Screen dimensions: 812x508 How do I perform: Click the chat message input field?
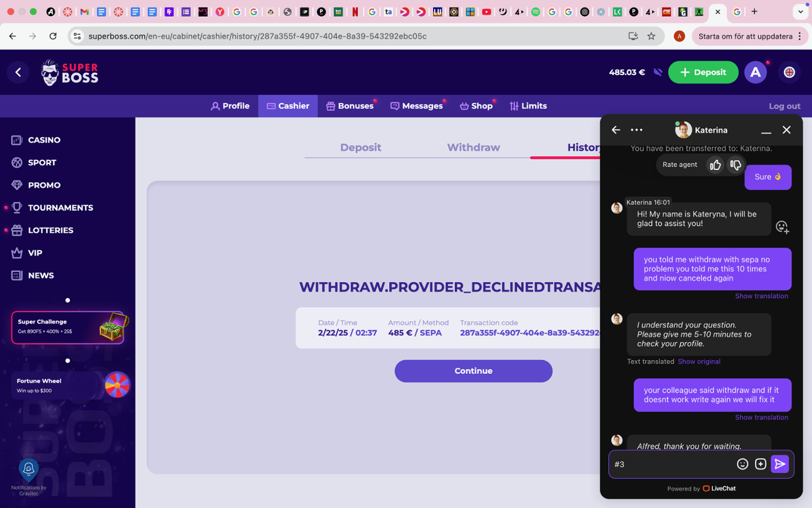tap(671, 464)
